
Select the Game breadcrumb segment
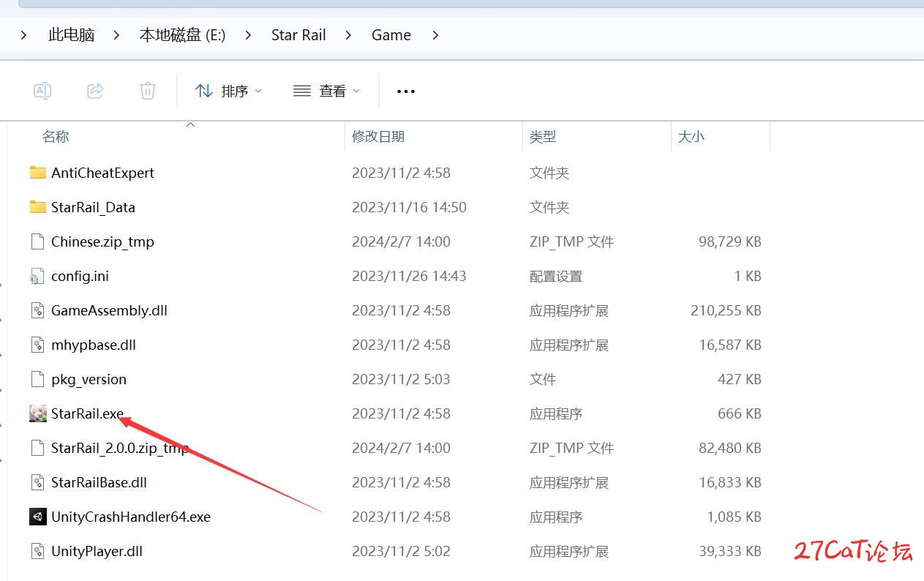point(391,35)
